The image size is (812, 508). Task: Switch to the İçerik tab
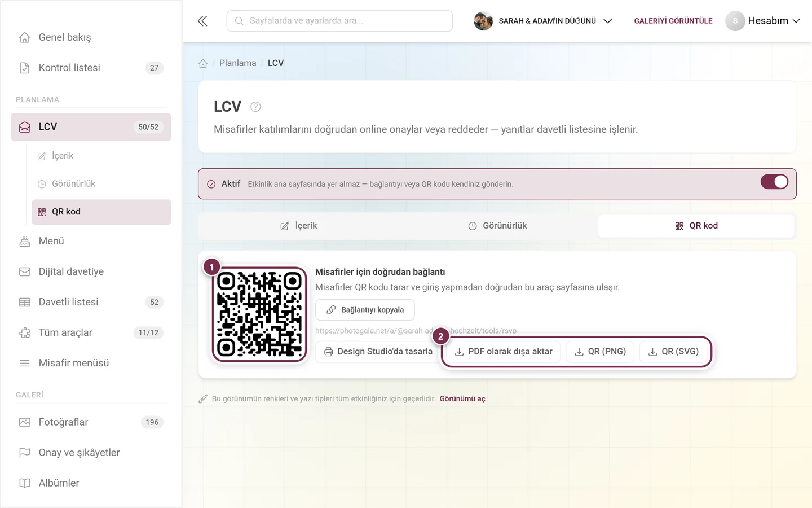298,226
